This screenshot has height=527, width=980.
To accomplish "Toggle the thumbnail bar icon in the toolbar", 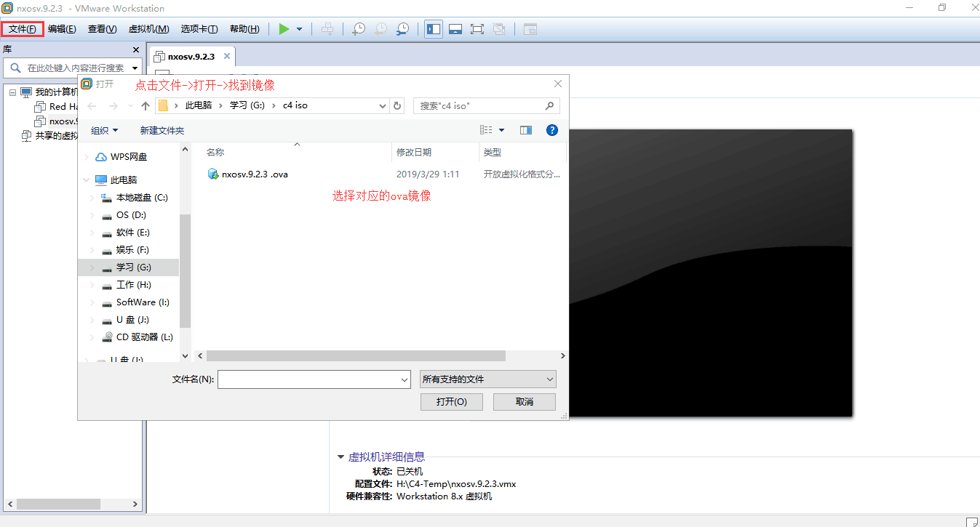I will (x=455, y=29).
